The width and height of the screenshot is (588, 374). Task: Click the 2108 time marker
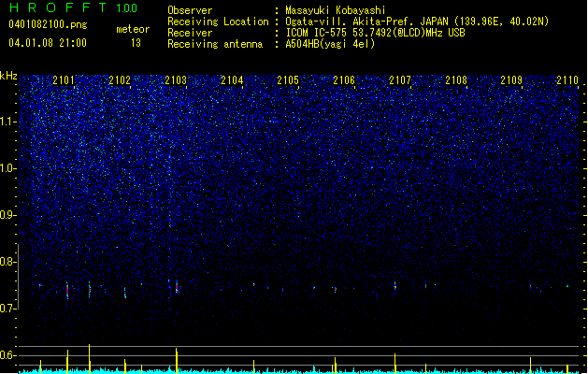(x=456, y=80)
